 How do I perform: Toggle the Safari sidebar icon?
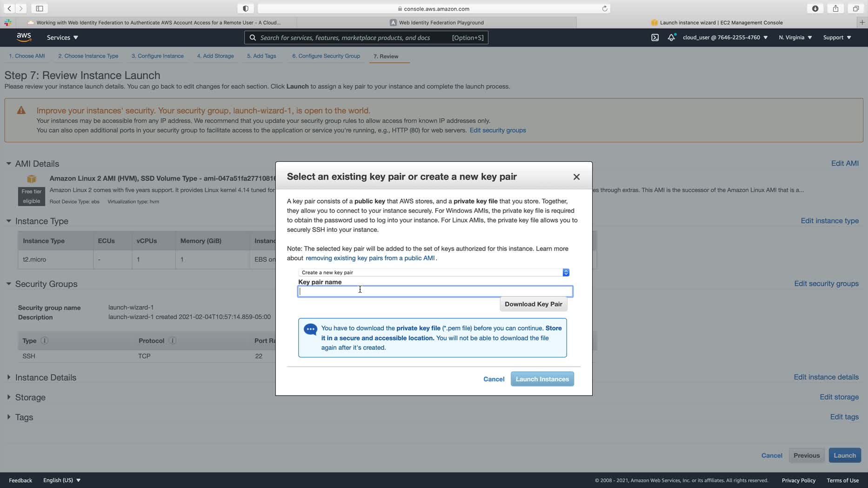pos(40,8)
